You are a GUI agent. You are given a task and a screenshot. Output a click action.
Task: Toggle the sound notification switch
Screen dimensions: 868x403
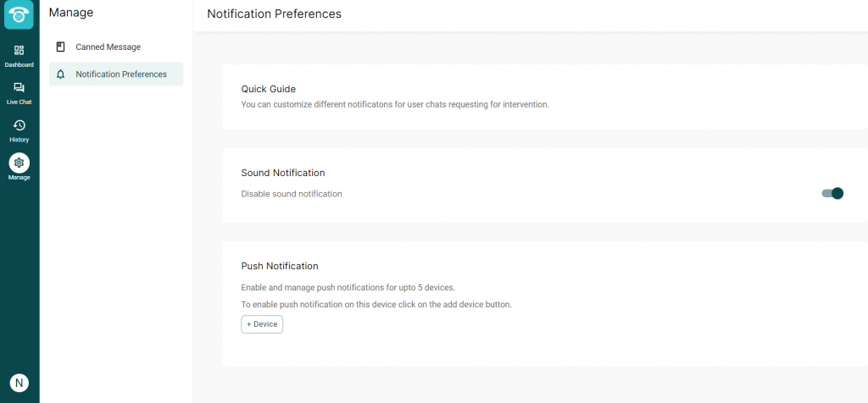pyautogui.click(x=832, y=194)
